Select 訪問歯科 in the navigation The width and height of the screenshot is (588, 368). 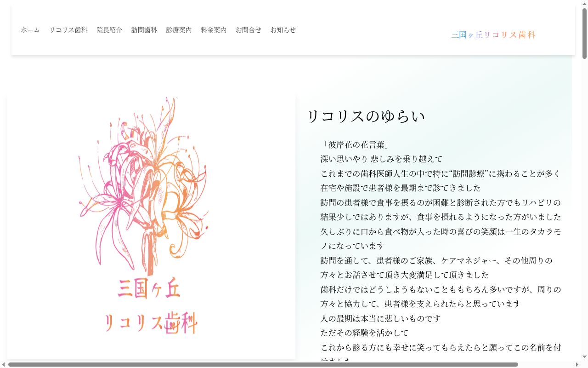pyautogui.click(x=144, y=30)
